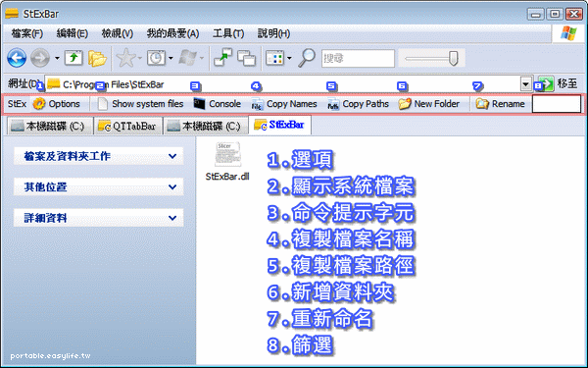Click the 移至 Go button label
Image resolution: width=588 pixels, height=368 pixels.
[567, 83]
